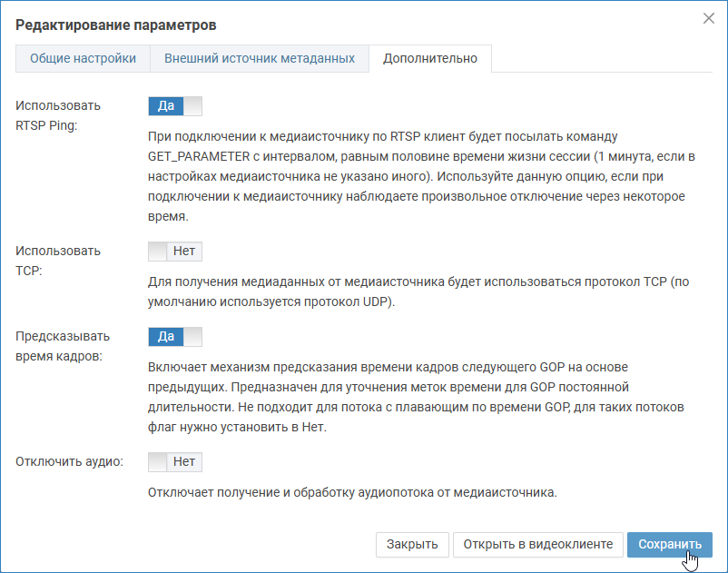The image size is (728, 573).
Task: Close the dialog with the X icon
Action: click(709, 18)
